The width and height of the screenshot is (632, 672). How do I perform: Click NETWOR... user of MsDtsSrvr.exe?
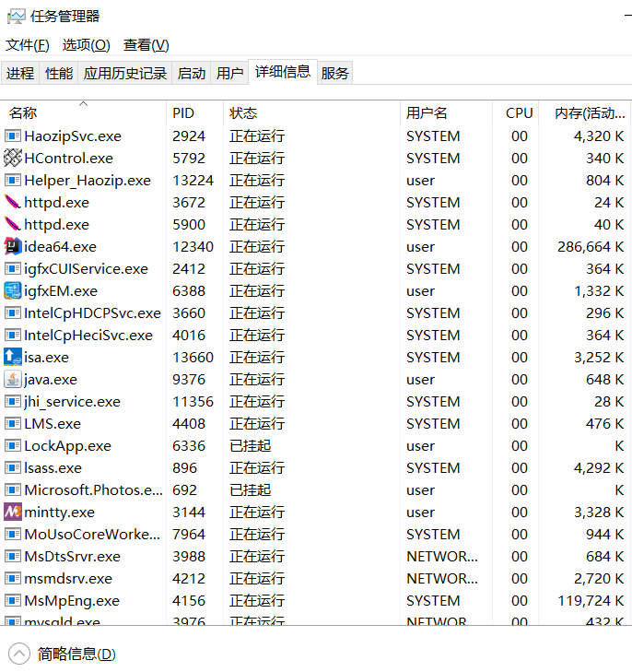point(442,557)
